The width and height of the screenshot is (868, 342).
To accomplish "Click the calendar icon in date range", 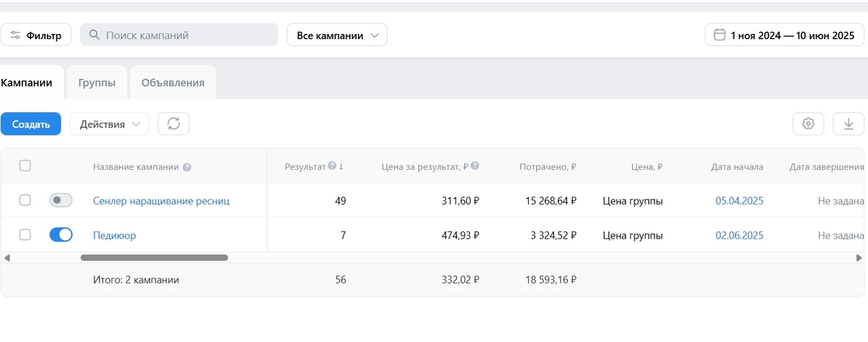I will (719, 35).
